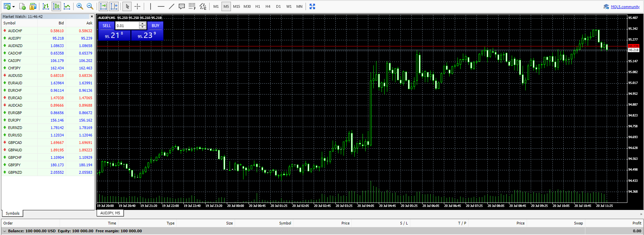The height and width of the screenshot is (235, 644).
Task: Draw a horizontal line tool
Action: (161, 6)
